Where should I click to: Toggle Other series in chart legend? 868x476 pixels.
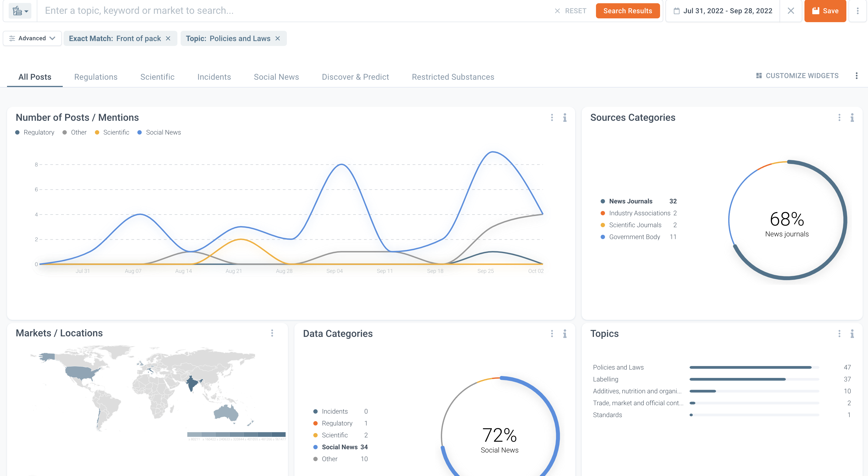pyautogui.click(x=74, y=132)
